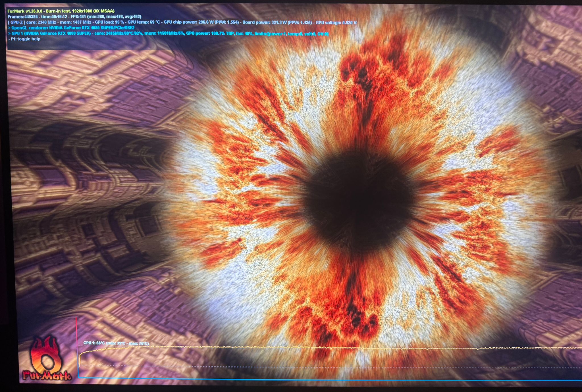Click the [ GPU-Z ] label
Viewport: 582px width, 392px height.
tap(16, 22)
